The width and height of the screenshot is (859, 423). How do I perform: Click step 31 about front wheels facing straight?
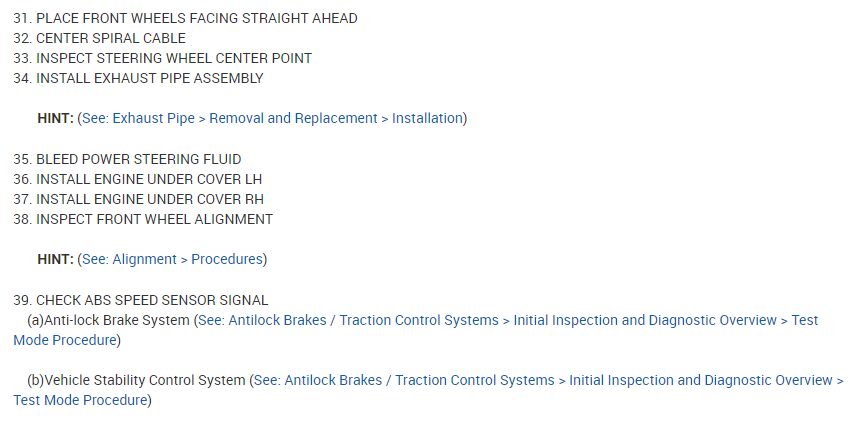[185, 18]
